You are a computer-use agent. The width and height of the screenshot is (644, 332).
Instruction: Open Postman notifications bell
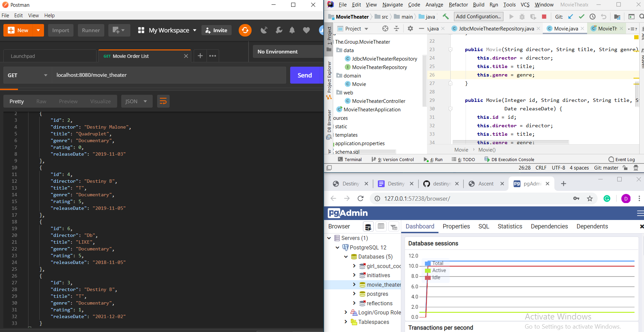[292, 30]
